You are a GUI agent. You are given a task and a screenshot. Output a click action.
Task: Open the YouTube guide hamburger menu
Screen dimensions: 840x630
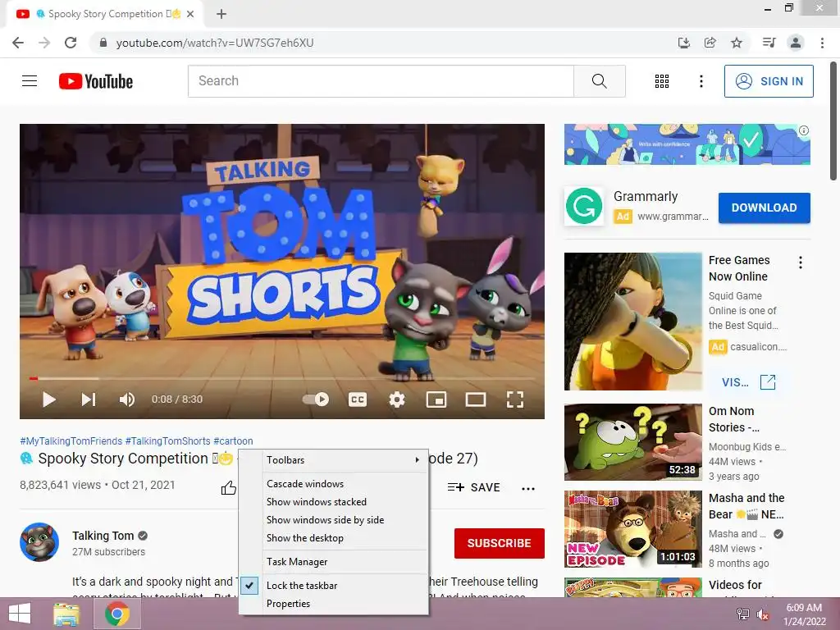point(30,81)
